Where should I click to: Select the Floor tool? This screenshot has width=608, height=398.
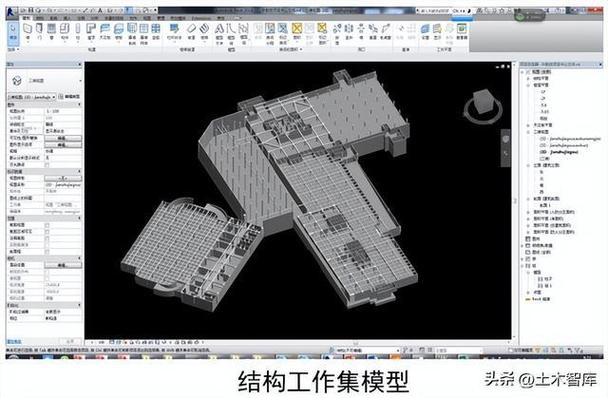[x=119, y=31]
